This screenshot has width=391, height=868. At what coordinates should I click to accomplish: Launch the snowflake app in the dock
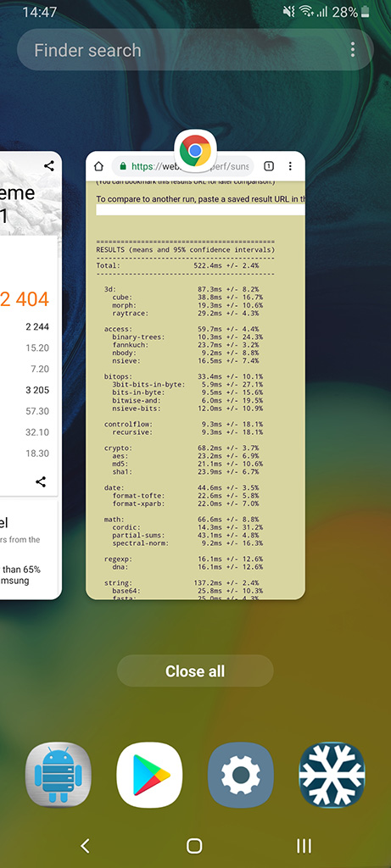point(332,775)
